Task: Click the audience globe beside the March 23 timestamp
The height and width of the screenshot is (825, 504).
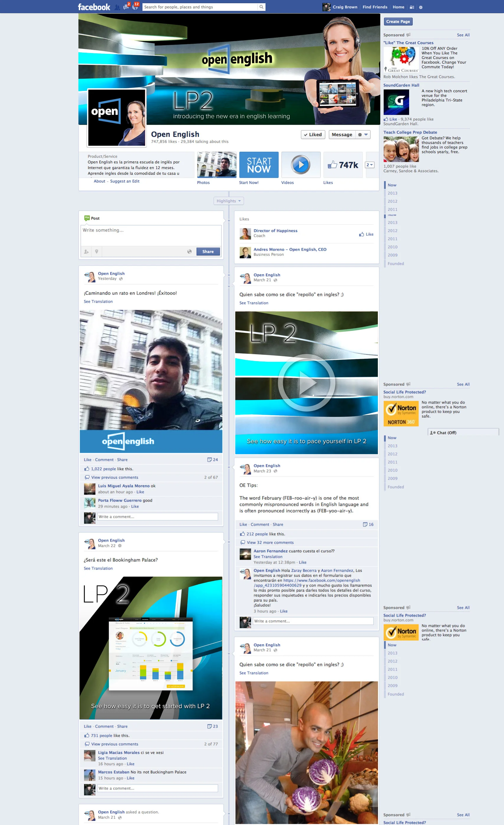Action: click(275, 471)
